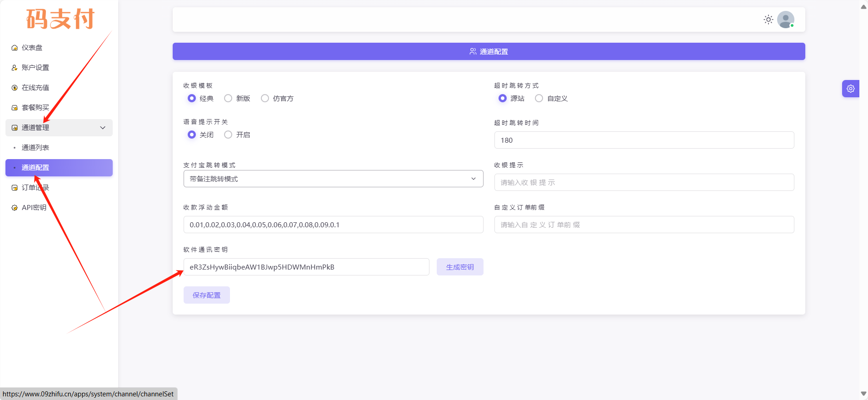Choose 源站 timeout redirect mode

coord(503,98)
